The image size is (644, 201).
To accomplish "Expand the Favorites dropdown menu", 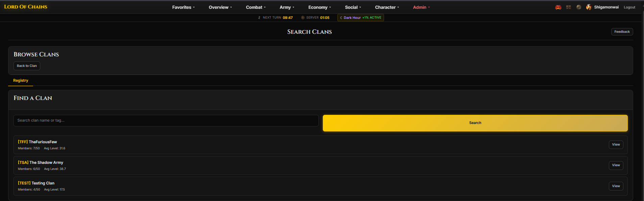I will pyautogui.click(x=184, y=7).
